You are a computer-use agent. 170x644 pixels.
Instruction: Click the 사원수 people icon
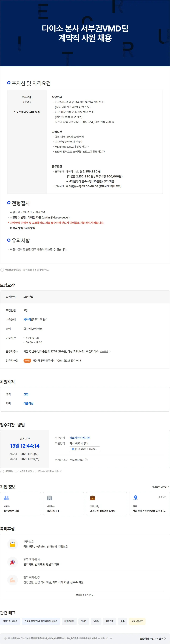tap(7, 498)
